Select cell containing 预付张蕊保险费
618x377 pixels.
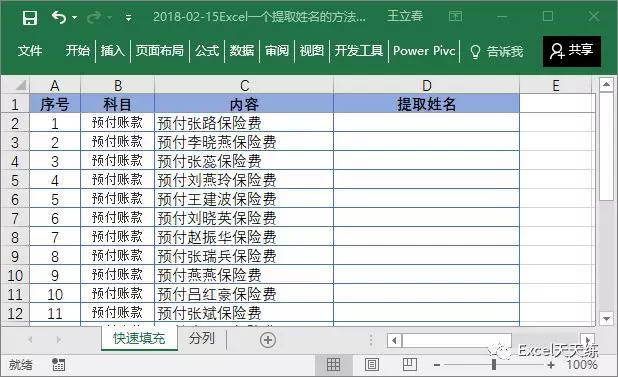(x=244, y=161)
